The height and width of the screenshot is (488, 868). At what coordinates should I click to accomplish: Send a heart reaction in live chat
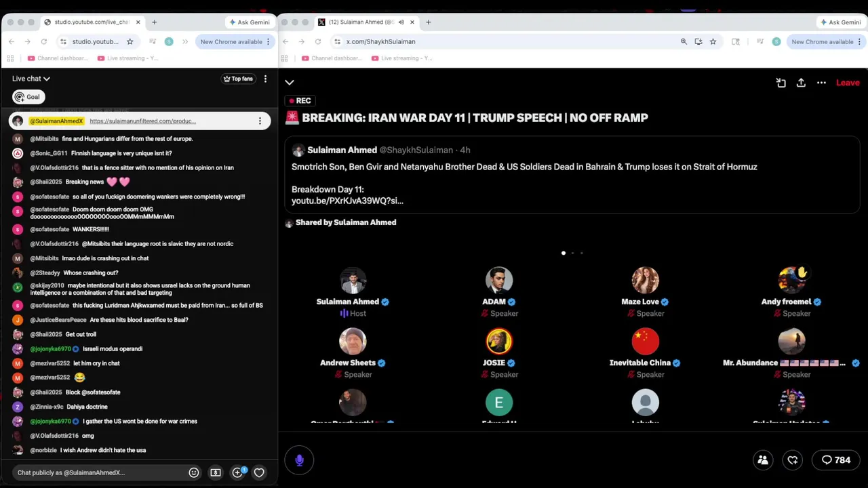[x=259, y=472]
